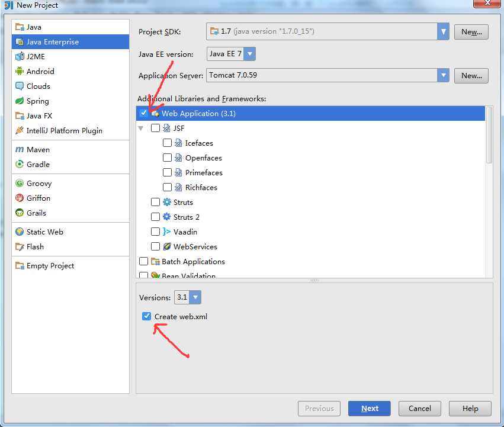Tick the Icefaces checkbox
504x427 pixels.
click(x=167, y=143)
